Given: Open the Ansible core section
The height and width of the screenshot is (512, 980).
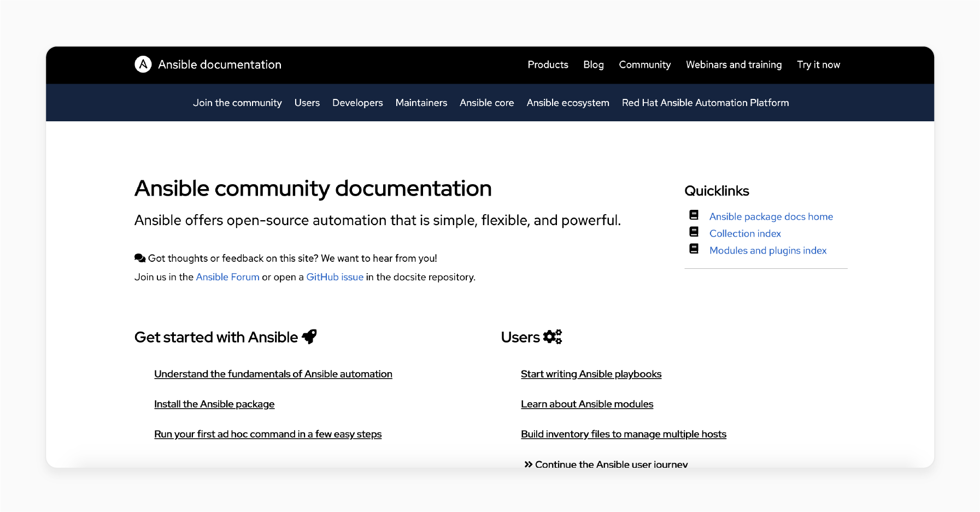Looking at the screenshot, I should point(487,103).
